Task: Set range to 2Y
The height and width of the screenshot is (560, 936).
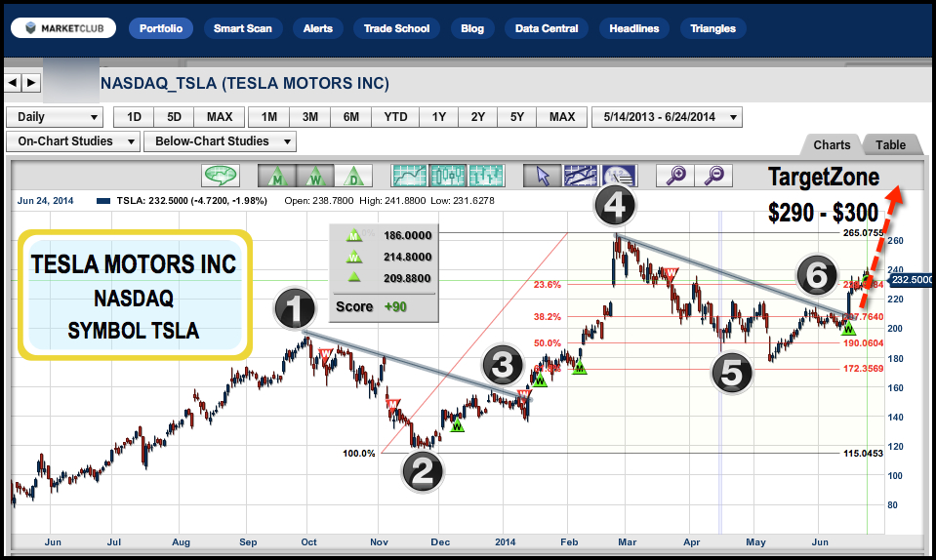Action: click(x=477, y=117)
